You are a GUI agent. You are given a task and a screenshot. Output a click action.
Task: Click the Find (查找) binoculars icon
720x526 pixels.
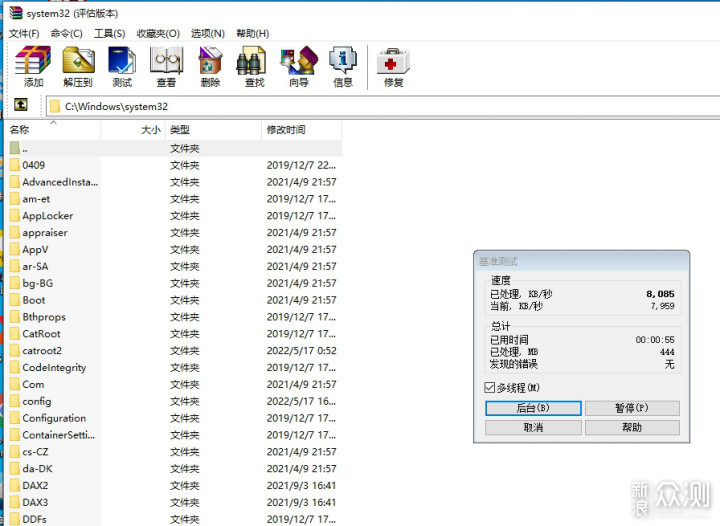(251, 60)
